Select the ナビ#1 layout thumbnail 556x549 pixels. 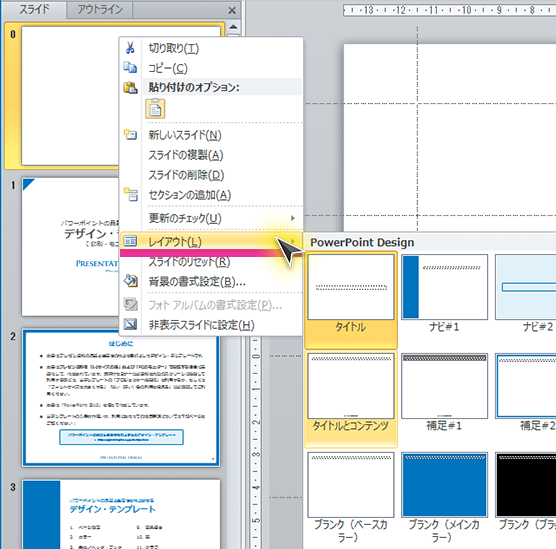(444, 293)
